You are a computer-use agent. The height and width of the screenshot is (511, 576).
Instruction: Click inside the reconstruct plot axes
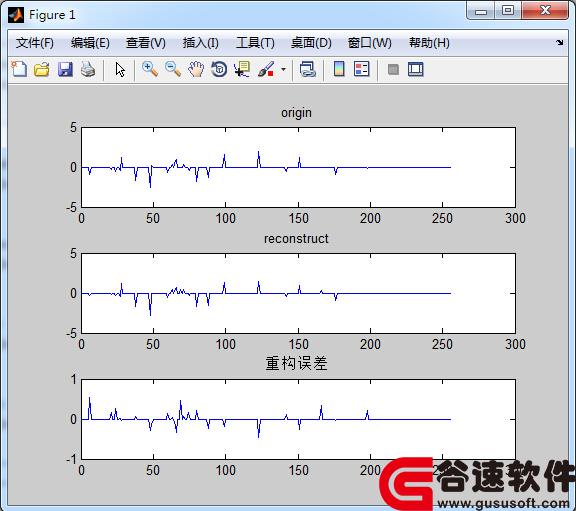pyautogui.click(x=298, y=293)
